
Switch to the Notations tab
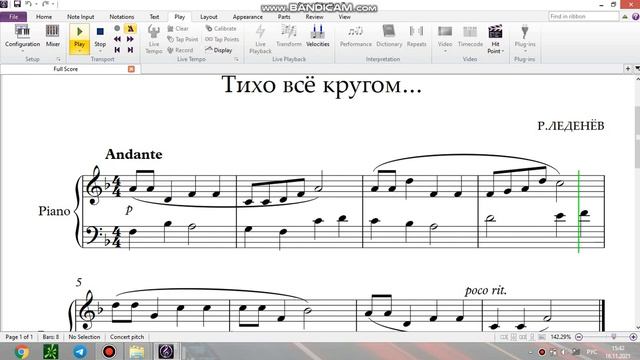tap(122, 17)
